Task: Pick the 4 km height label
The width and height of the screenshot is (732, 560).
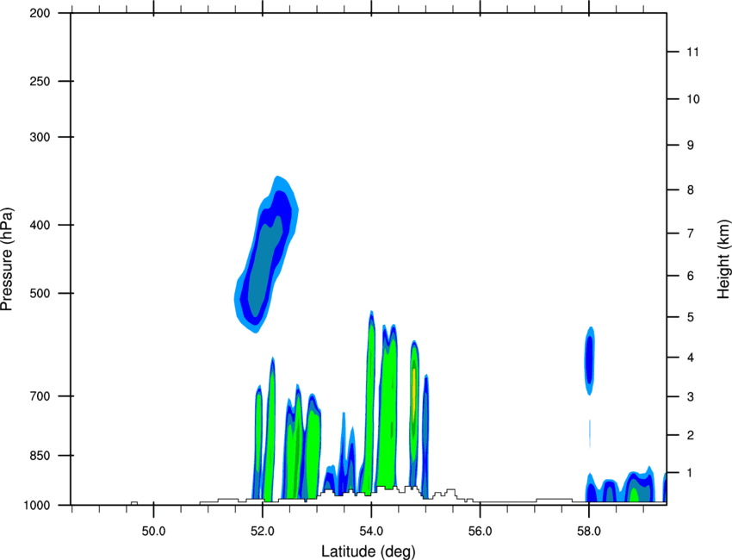Action: coord(691,358)
